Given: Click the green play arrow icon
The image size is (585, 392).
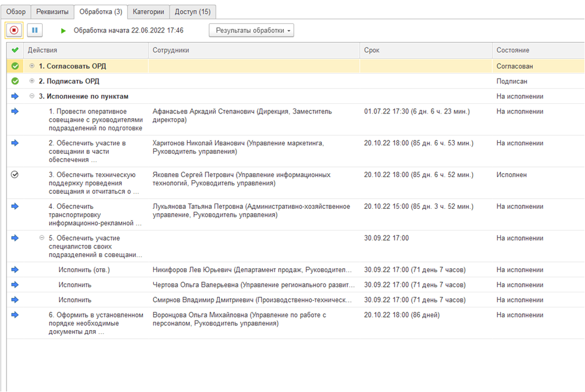Looking at the screenshot, I should click(x=63, y=31).
